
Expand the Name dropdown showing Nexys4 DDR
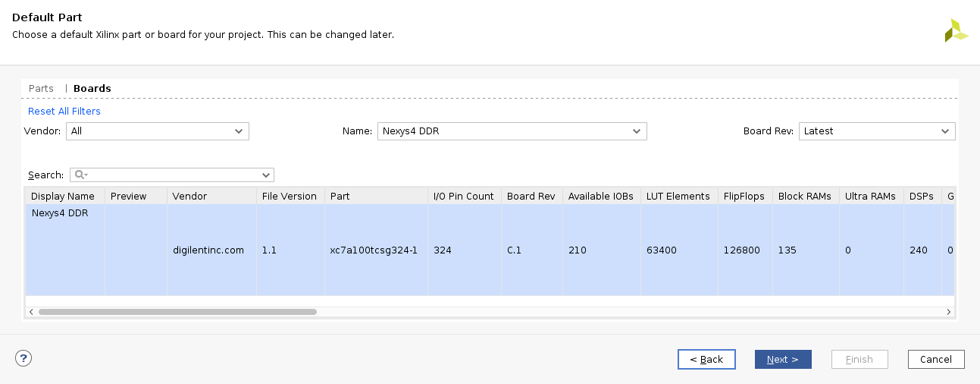click(x=512, y=131)
